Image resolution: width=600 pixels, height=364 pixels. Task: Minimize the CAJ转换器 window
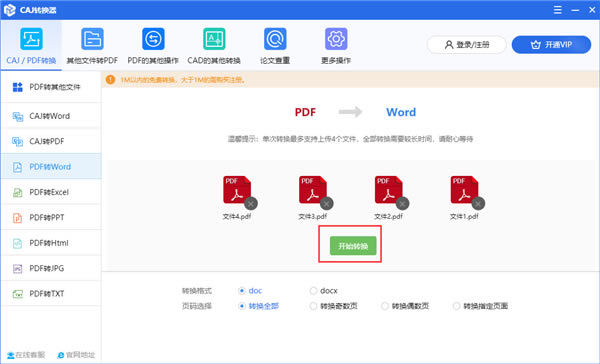coord(575,10)
